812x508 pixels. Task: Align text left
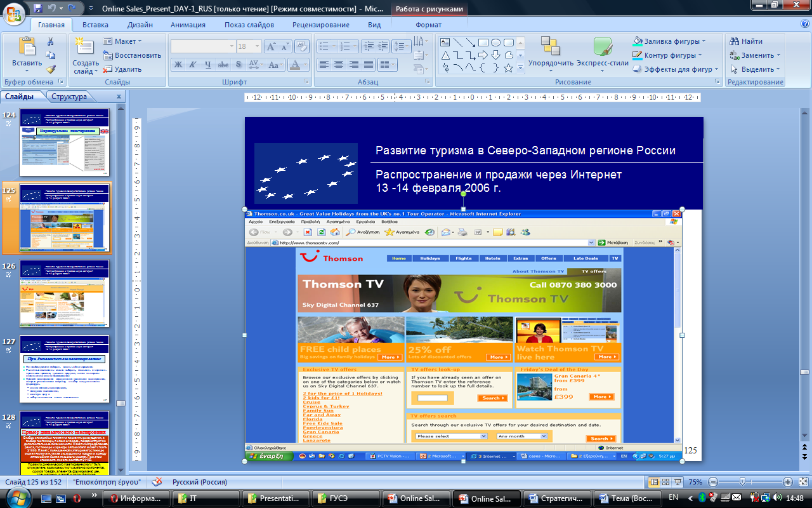[x=324, y=65]
